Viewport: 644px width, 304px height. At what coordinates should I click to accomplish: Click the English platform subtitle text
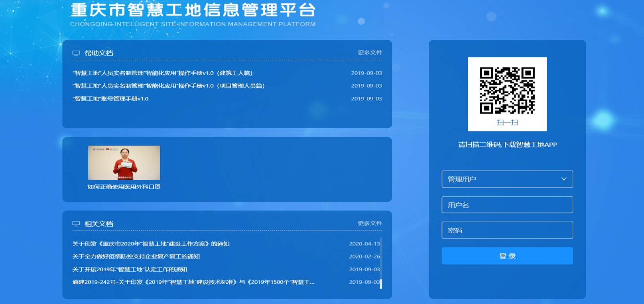[x=193, y=24]
